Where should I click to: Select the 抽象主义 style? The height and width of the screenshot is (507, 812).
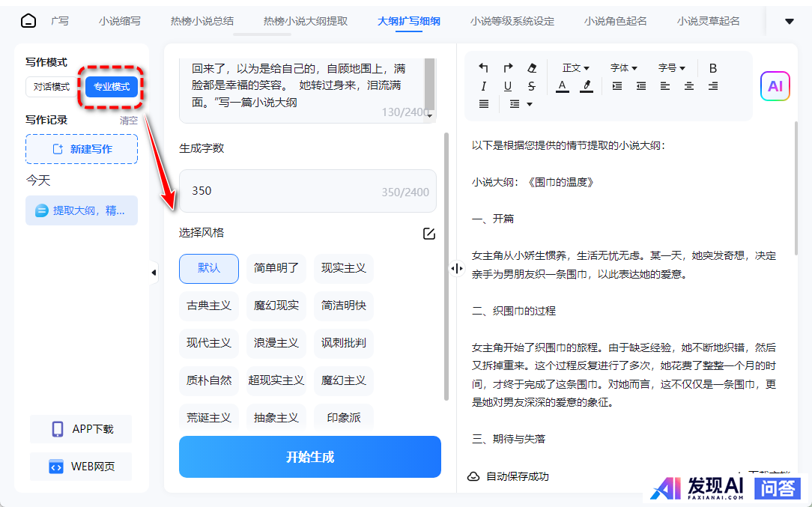(x=276, y=417)
